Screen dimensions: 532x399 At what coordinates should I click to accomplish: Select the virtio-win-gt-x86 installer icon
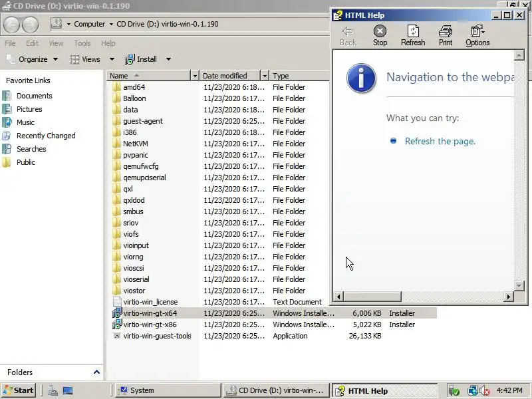pyautogui.click(x=117, y=325)
